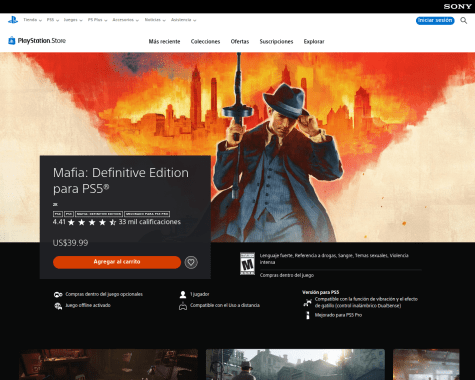Click the 'Mafia: Definitive Edition' tag badge
475x380 pixels.
click(x=99, y=214)
